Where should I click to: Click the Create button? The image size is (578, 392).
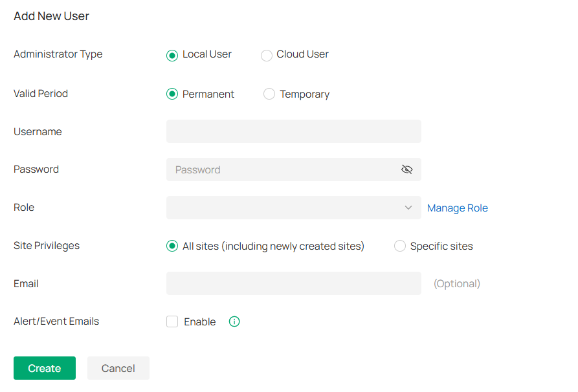[45, 368]
